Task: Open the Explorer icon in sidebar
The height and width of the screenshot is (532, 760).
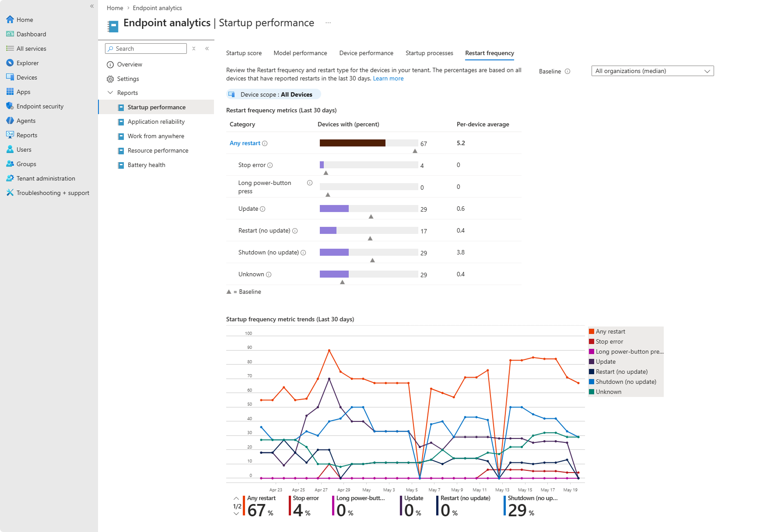Action: click(10, 63)
